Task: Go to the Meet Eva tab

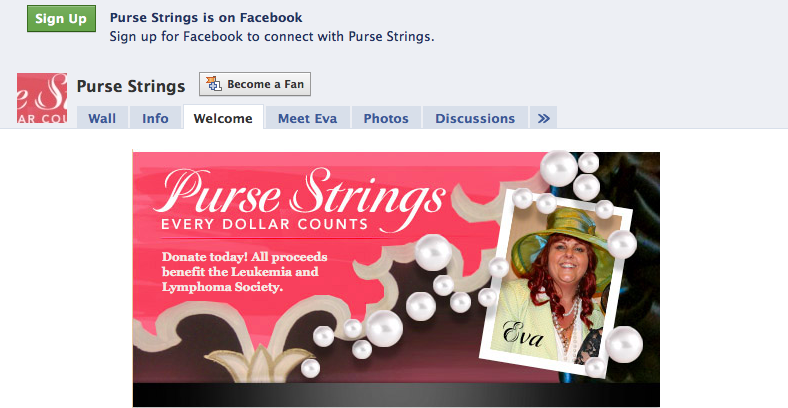Action: 307,118
